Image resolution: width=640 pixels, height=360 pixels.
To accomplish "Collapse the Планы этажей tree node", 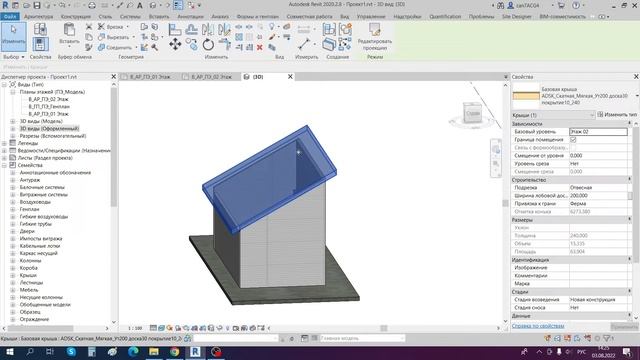I will [13, 92].
